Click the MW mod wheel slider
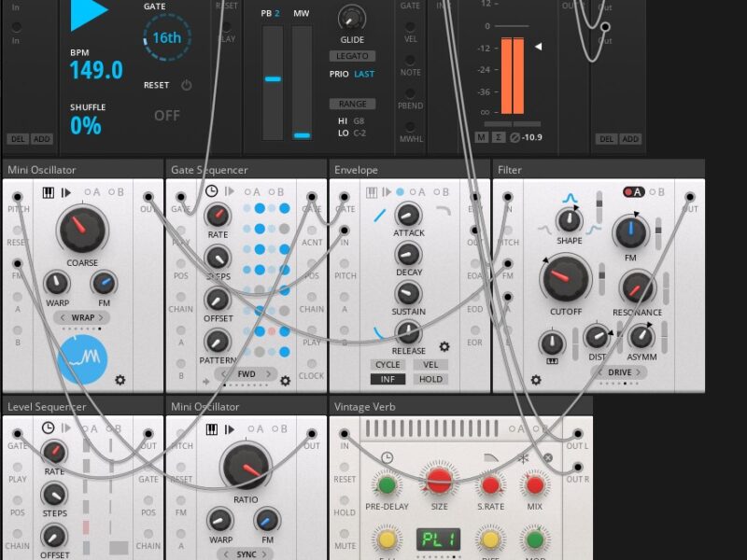Viewport: 747px width, 560px height. point(302,83)
